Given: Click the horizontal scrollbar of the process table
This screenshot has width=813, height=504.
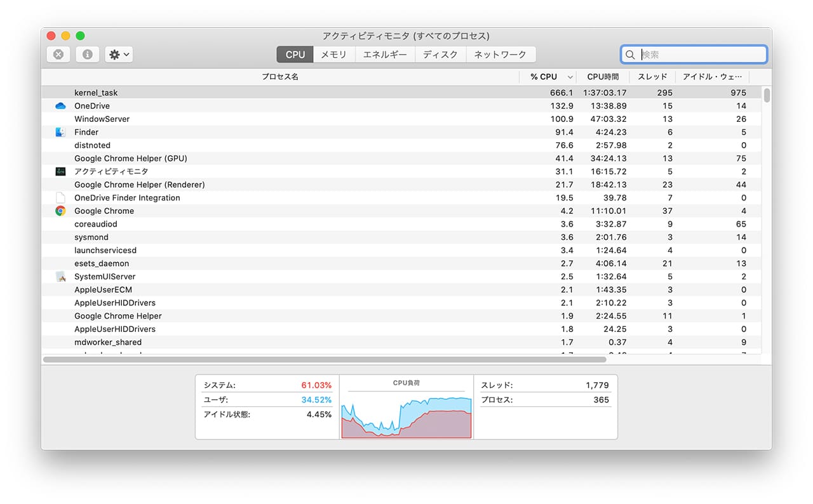Looking at the screenshot, I should (x=325, y=359).
